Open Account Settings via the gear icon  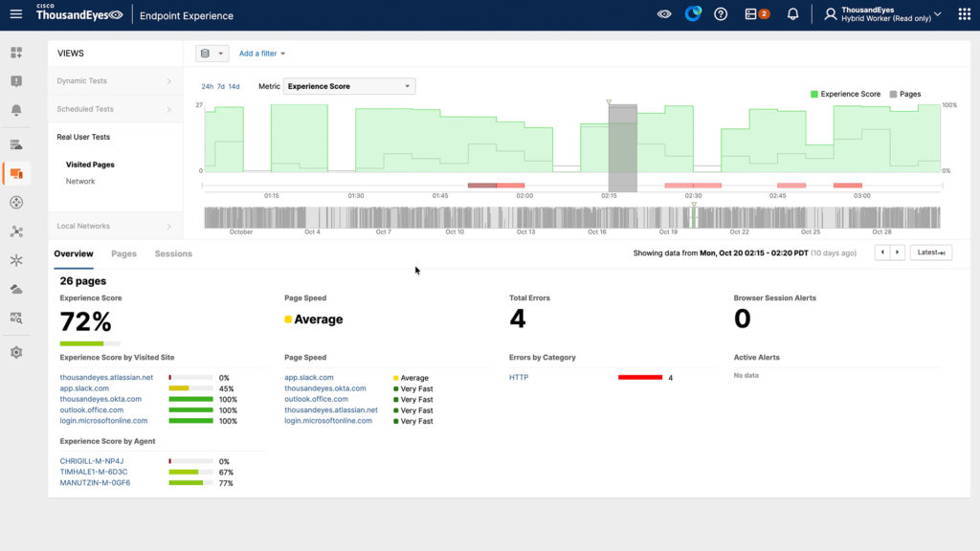[15, 352]
